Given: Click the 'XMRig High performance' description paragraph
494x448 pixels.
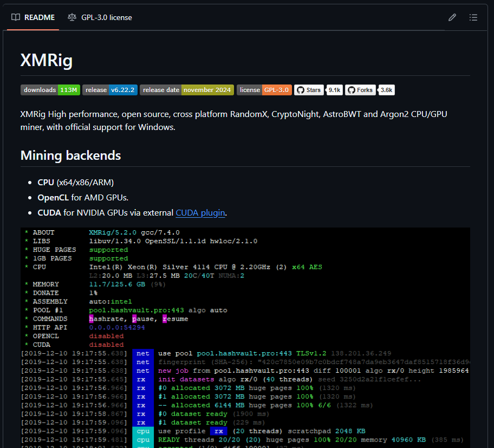Looking at the screenshot, I should tap(234, 121).
